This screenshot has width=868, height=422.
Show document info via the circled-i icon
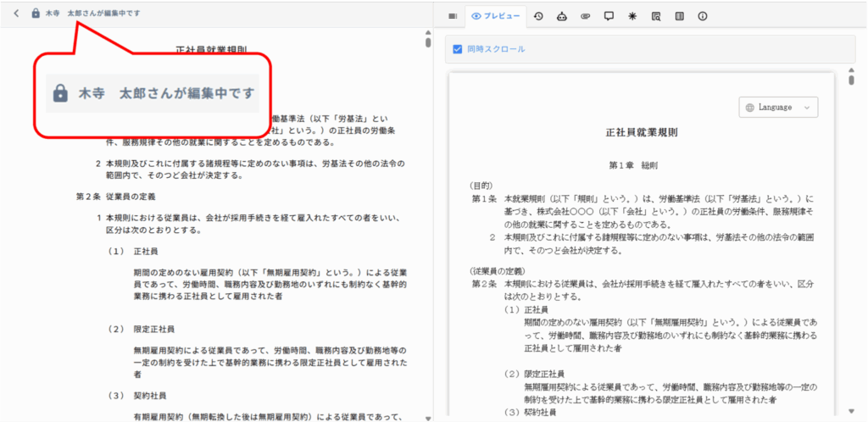click(702, 15)
